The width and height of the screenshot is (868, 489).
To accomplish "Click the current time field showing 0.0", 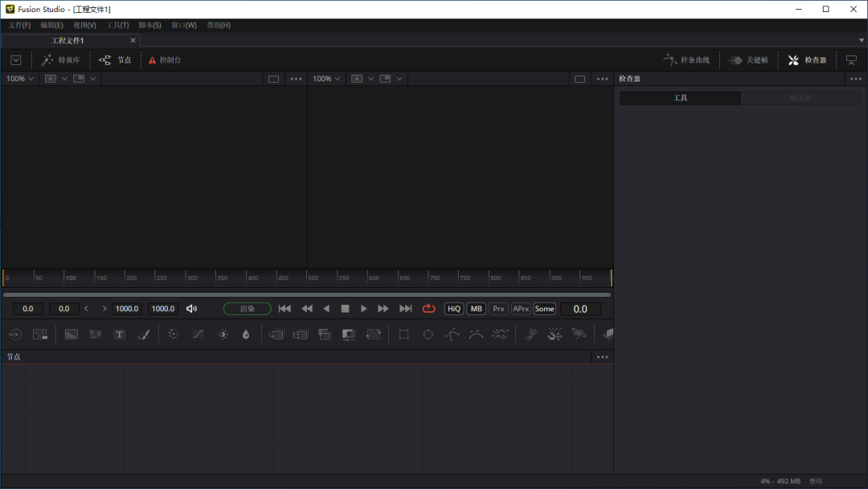I will pos(580,309).
